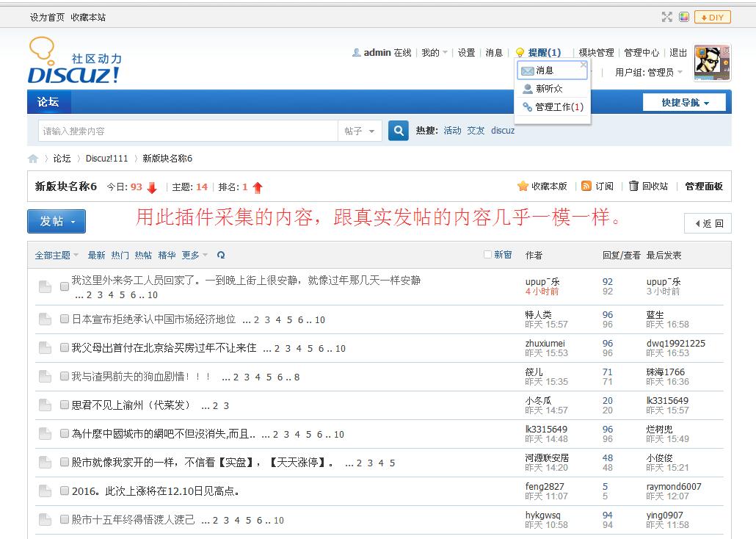Open the 帖子 search type dropdown
The height and width of the screenshot is (539, 756).
coord(360,131)
